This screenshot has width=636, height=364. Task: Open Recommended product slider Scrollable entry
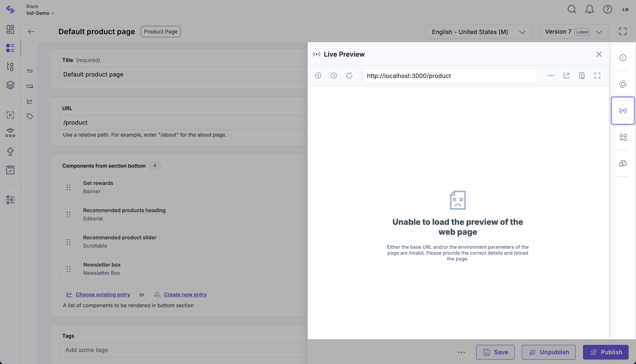[151, 242]
